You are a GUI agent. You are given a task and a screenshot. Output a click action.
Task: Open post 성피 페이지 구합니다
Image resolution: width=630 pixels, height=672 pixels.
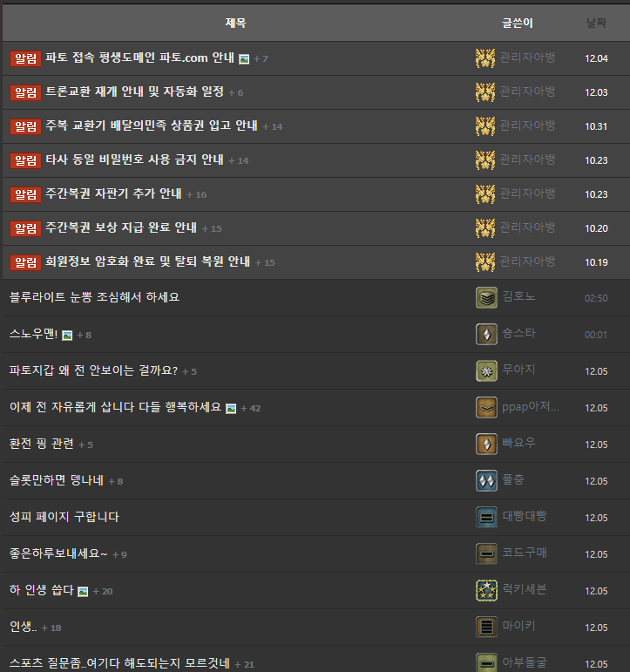click(64, 517)
